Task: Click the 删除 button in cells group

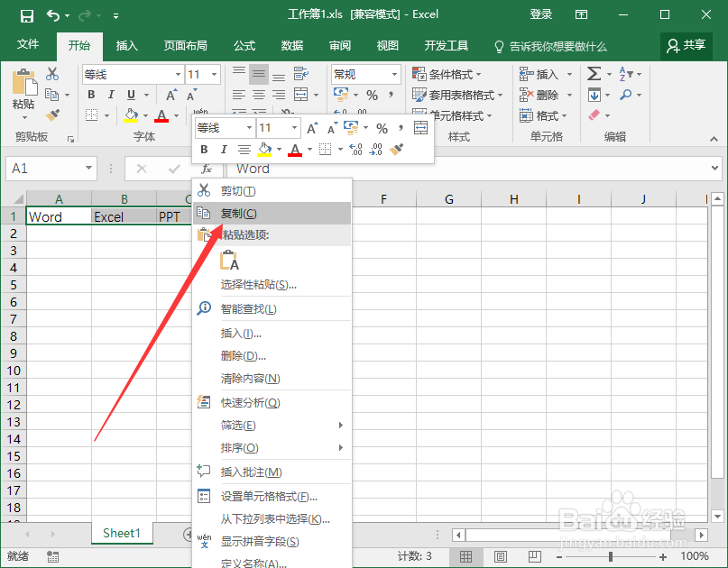Action: [545, 96]
